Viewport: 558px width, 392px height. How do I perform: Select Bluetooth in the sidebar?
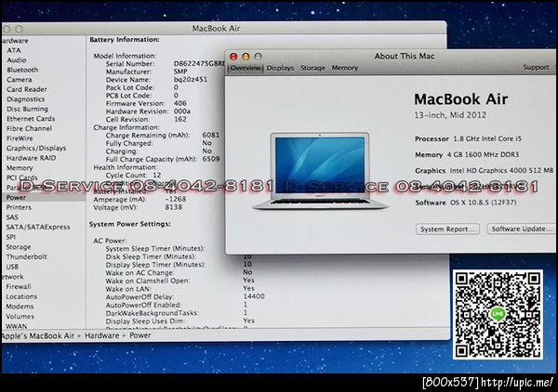tap(22, 70)
